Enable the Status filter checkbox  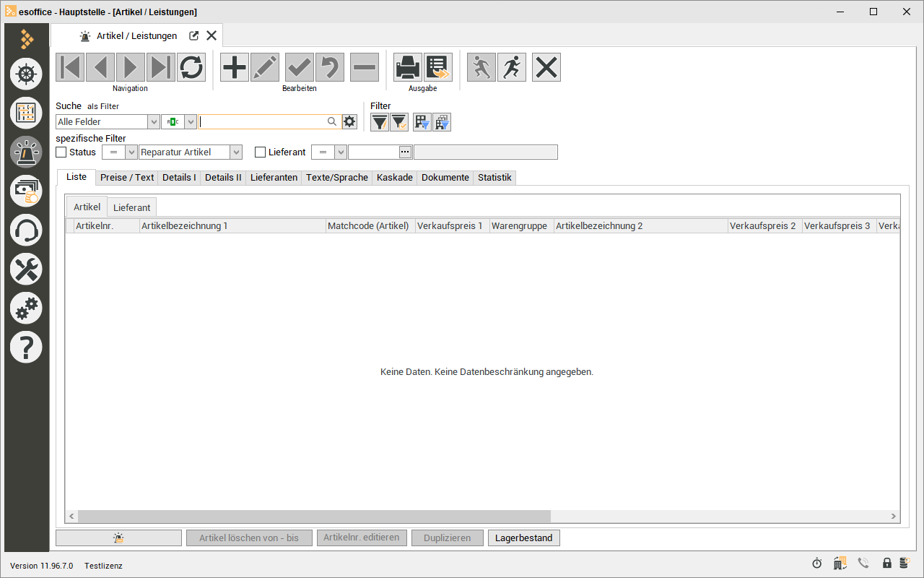point(61,152)
